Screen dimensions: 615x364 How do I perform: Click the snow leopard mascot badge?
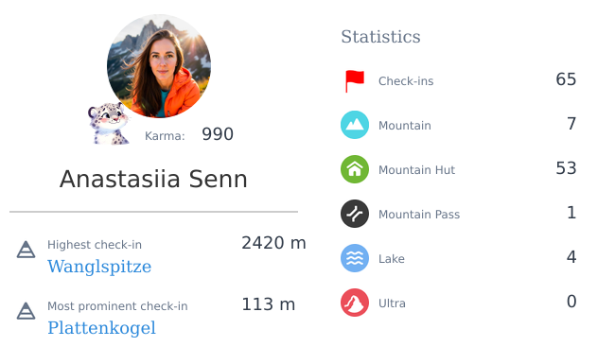pyautogui.click(x=109, y=124)
